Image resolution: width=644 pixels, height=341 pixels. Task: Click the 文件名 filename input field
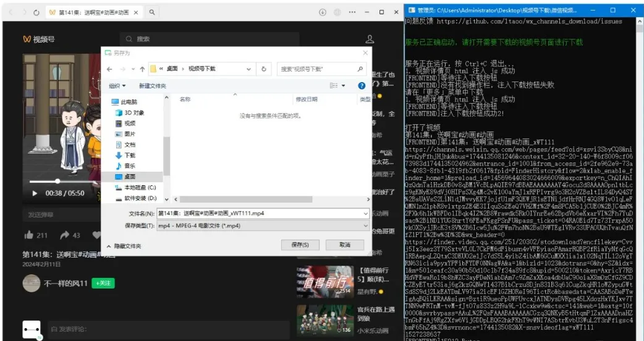(x=259, y=213)
